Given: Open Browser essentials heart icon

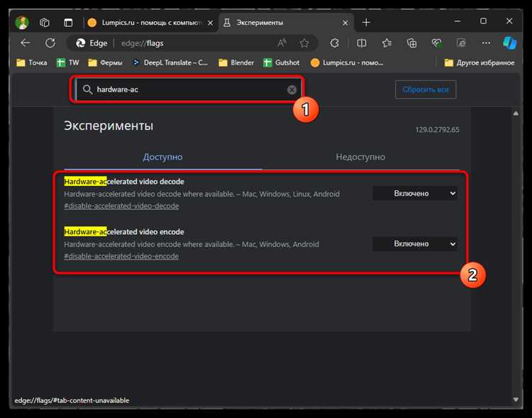Looking at the screenshot, I should 436,43.
